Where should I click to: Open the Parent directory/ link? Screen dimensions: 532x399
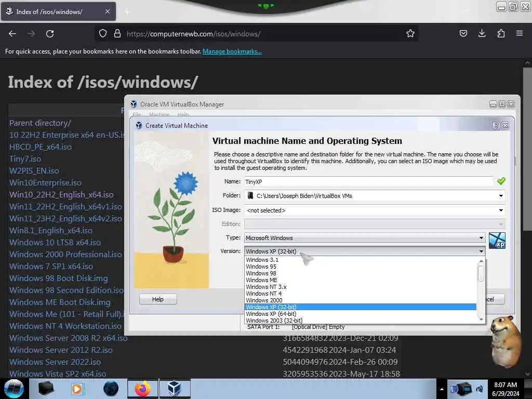40,123
